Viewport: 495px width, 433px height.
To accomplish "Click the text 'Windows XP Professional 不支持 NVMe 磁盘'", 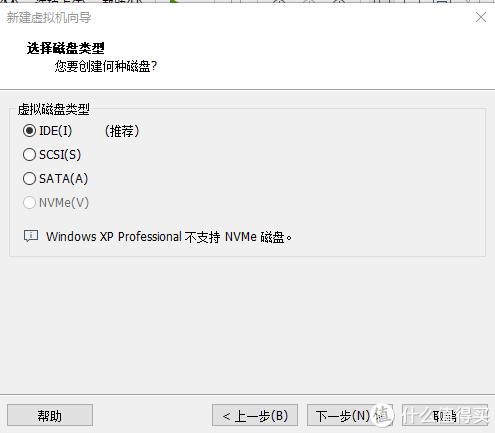I will point(169,237).
